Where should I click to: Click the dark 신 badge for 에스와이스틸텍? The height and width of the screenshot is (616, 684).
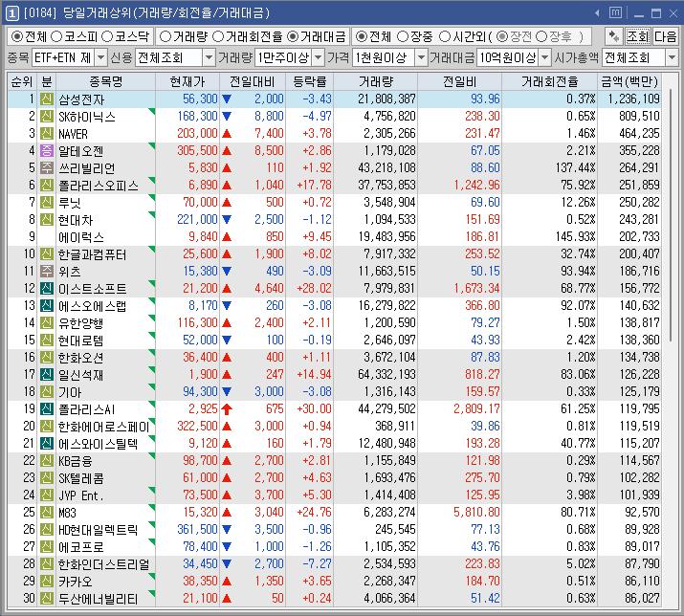click(47, 443)
